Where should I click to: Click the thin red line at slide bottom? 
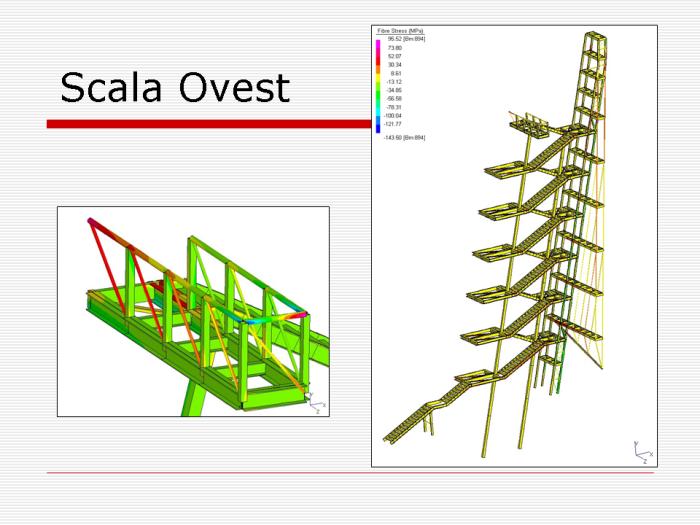pyautogui.click(x=350, y=473)
